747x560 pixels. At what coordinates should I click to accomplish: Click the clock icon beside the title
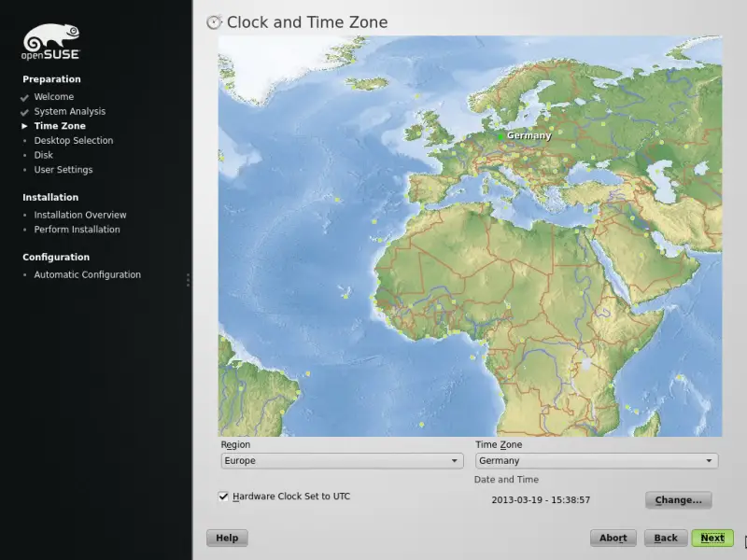(x=214, y=21)
